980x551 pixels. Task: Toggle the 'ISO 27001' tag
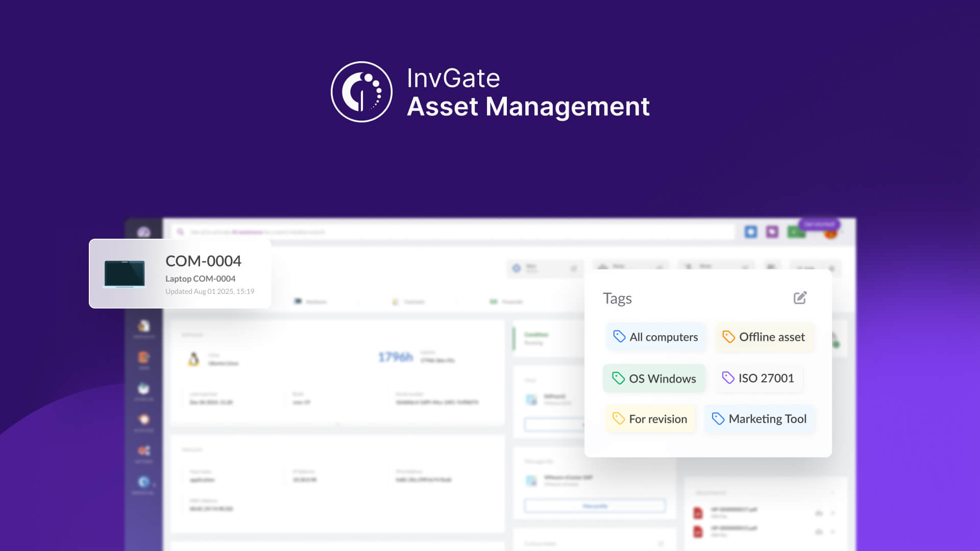pos(758,378)
